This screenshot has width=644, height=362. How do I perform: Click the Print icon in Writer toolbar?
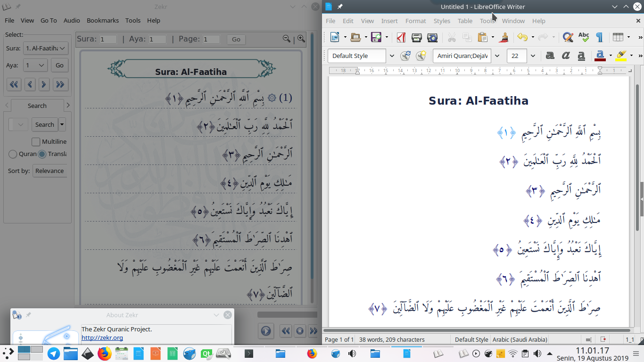[416, 37]
